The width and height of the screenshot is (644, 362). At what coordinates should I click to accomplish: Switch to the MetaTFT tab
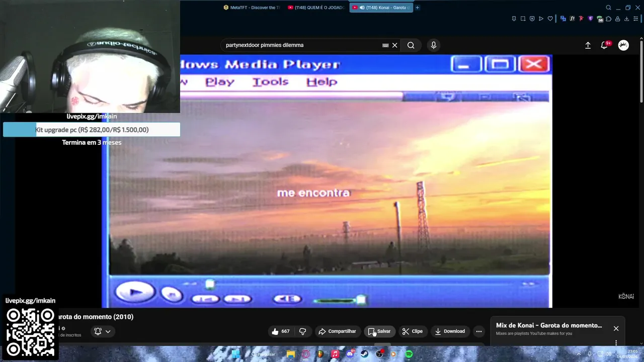(x=252, y=8)
